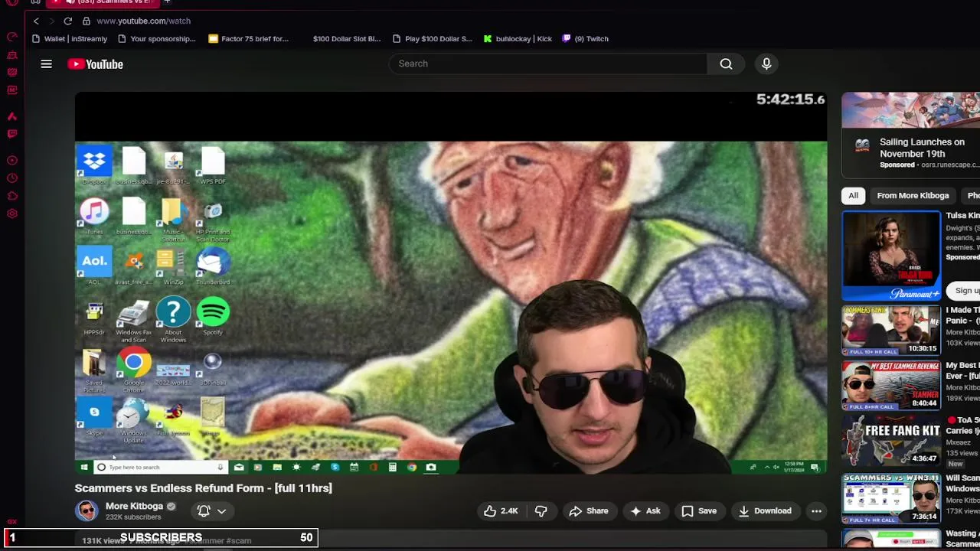Viewport: 980px width, 551px height.
Task: Click the iTunes desktop icon in video
Action: pyautogui.click(x=94, y=216)
